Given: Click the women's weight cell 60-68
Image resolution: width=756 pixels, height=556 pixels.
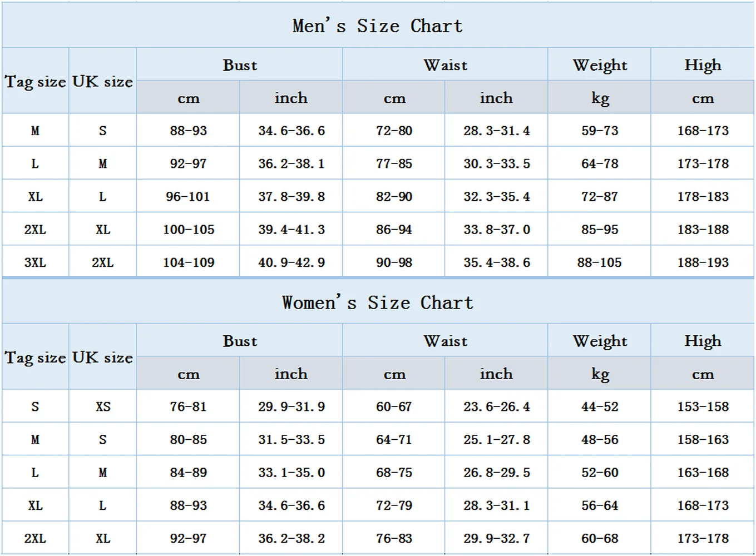Looking at the screenshot, I should point(600,538).
